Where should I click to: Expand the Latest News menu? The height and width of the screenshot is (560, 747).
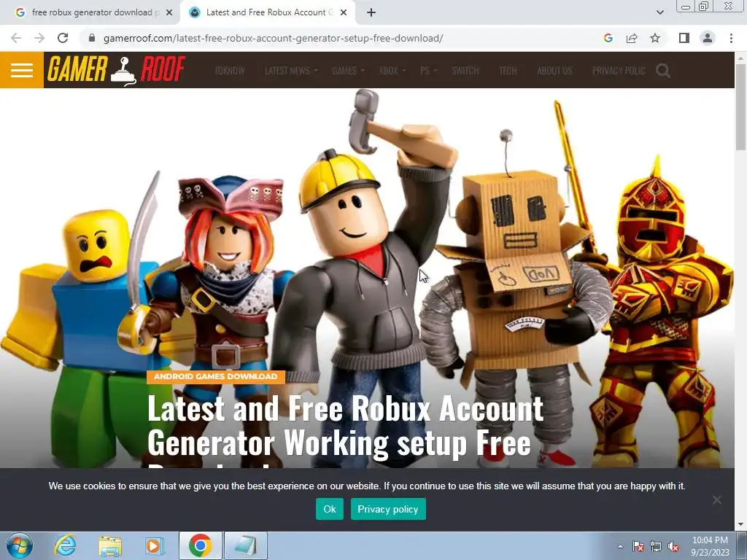click(x=290, y=71)
